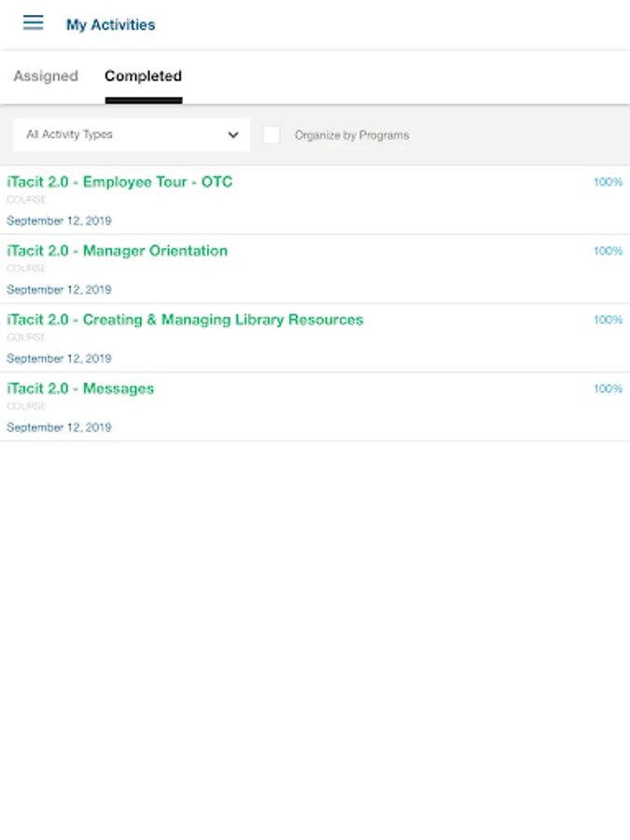The width and height of the screenshot is (630, 840).
Task: Click the date under Employee Tour - OTC
Action: click(x=59, y=220)
